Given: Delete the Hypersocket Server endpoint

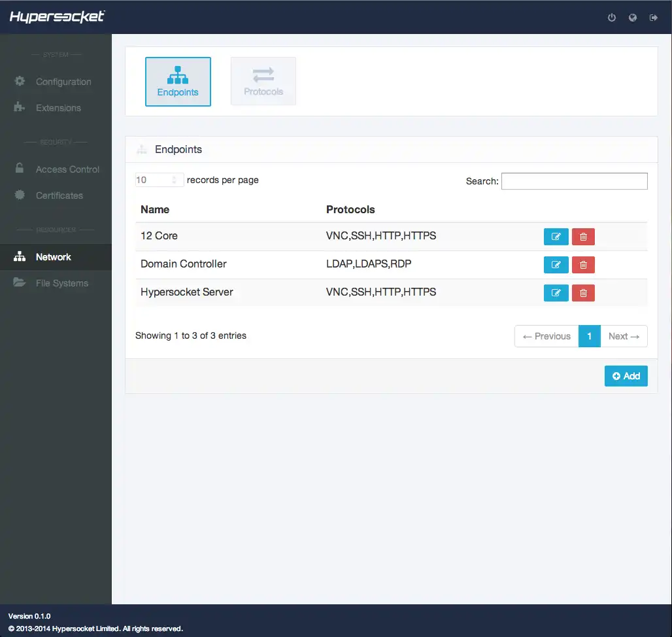Looking at the screenshot, I should [x=583, y=293].
